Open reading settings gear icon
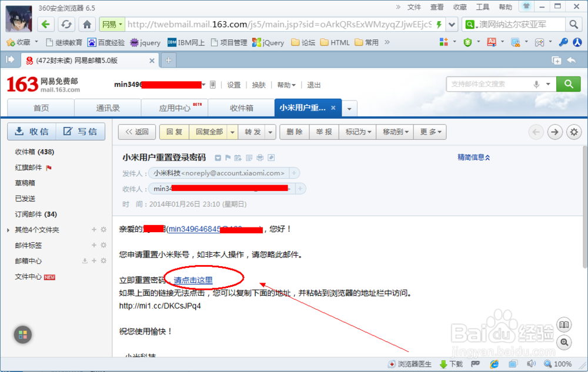The width and height of the screenshot is (588, 372). (574, 132)
